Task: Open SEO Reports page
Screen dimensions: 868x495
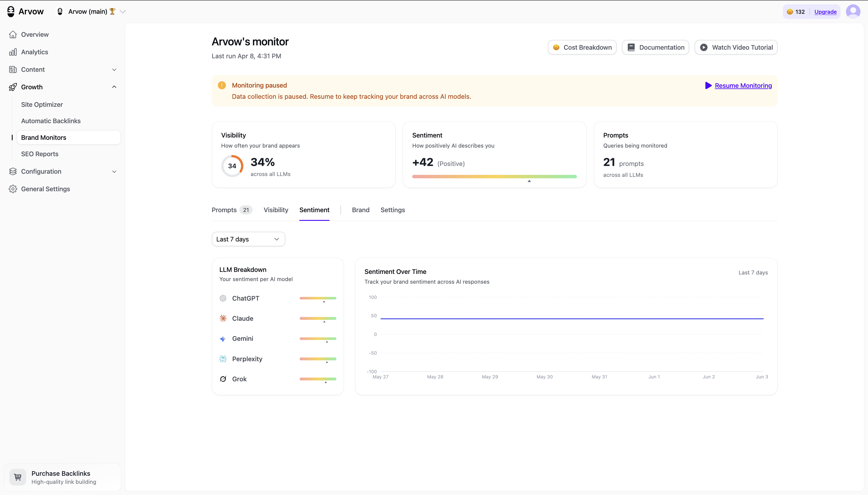Action: (x=39, y=154)
